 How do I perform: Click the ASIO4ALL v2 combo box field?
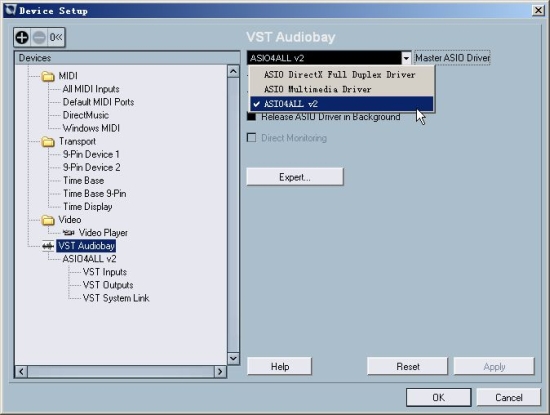(324, 58)
